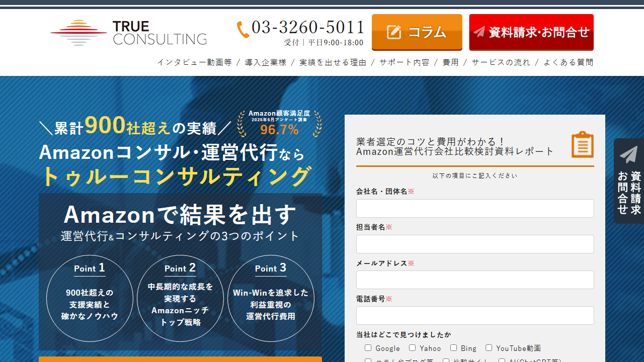This screenshot has width=644, height=362.
Task: Click the Point 2 circle
Action: tap(180, 299)
